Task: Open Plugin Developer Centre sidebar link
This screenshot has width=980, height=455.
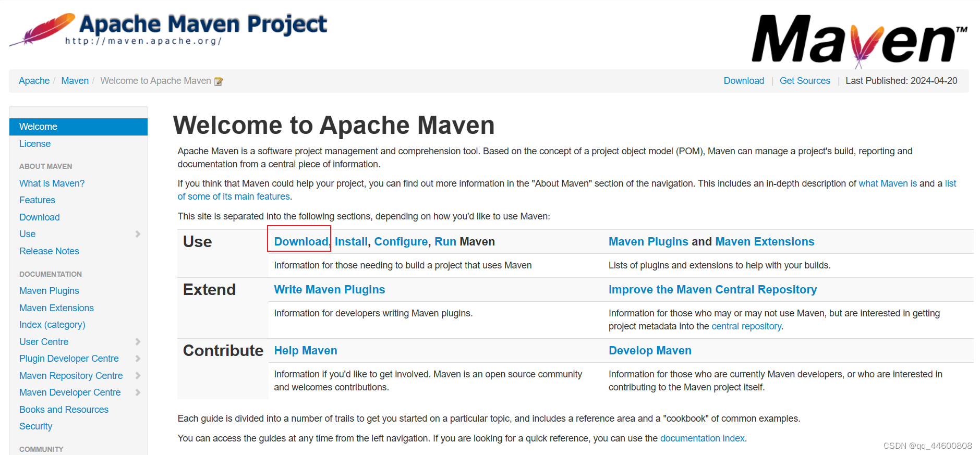Action: click(69, 359)
